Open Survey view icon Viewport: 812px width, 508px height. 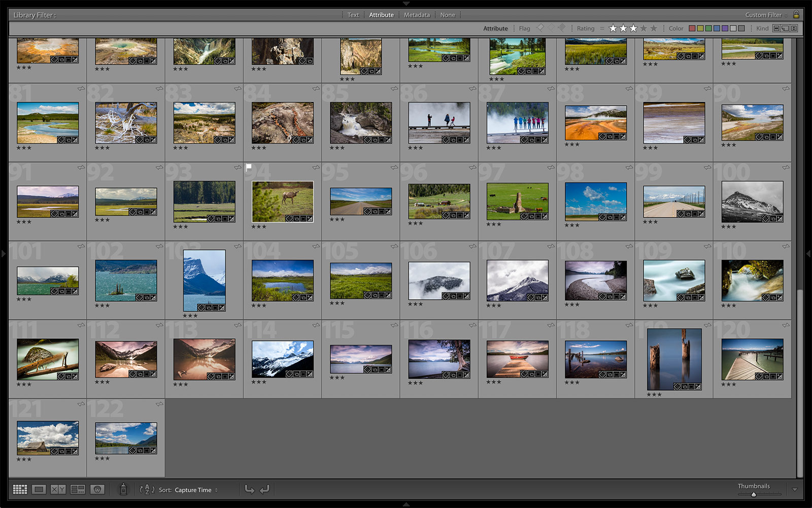coord(78,489)
